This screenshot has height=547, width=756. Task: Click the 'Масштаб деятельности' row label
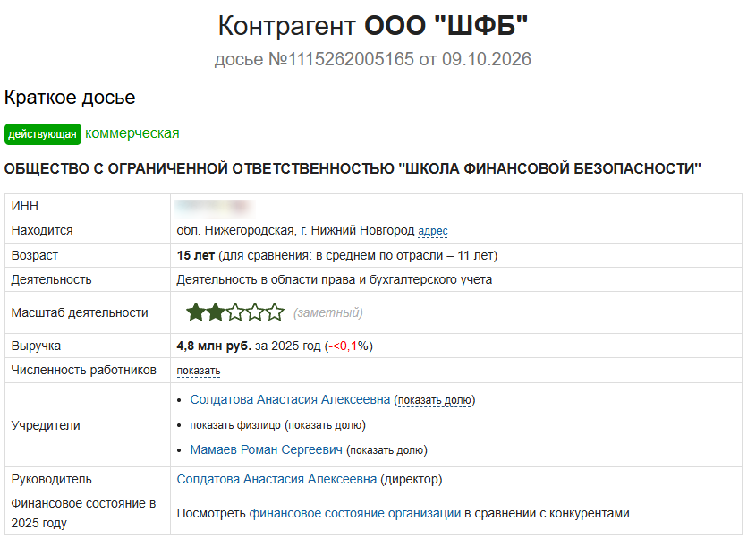click(80, 313)
